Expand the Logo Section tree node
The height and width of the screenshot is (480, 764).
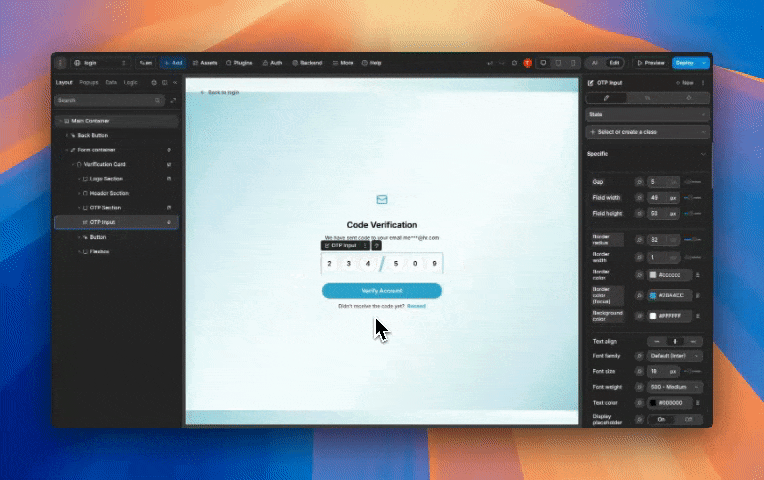[79, 179]
